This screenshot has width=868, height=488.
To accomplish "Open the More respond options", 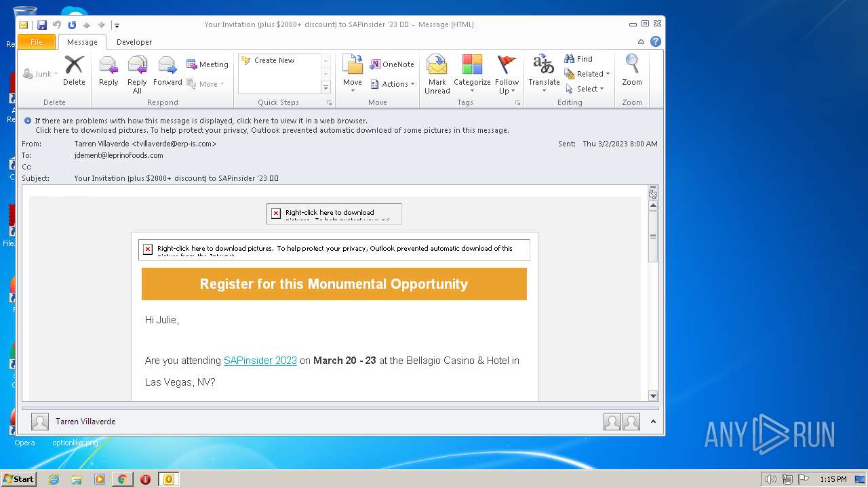I will coord(205,84).
